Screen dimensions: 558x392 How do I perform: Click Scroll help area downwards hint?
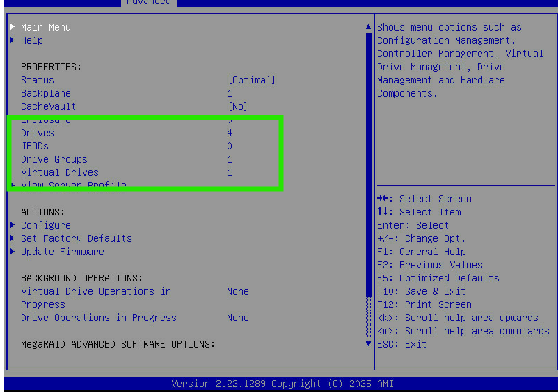click(463, 331)
